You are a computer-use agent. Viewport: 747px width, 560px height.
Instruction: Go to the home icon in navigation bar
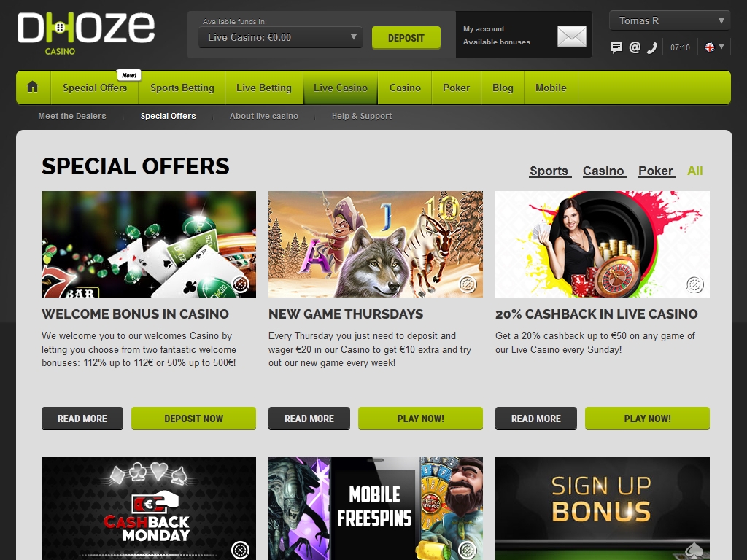click(x=32, y=87)
